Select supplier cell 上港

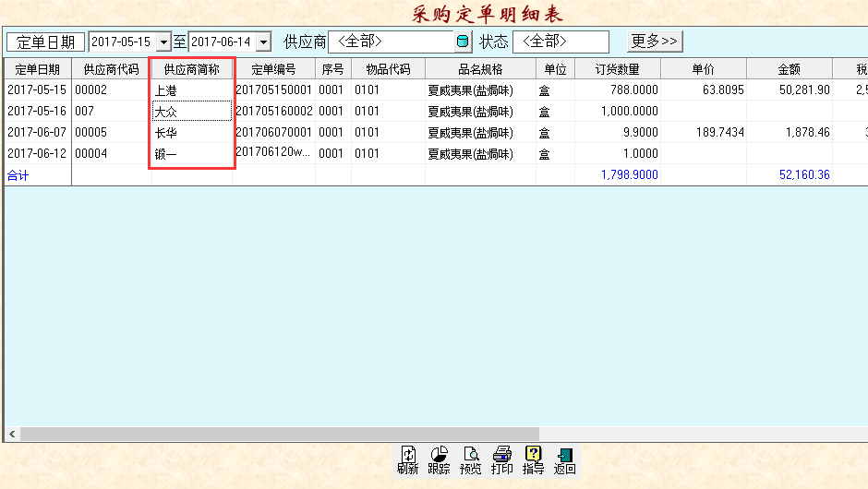coord(191,90)
